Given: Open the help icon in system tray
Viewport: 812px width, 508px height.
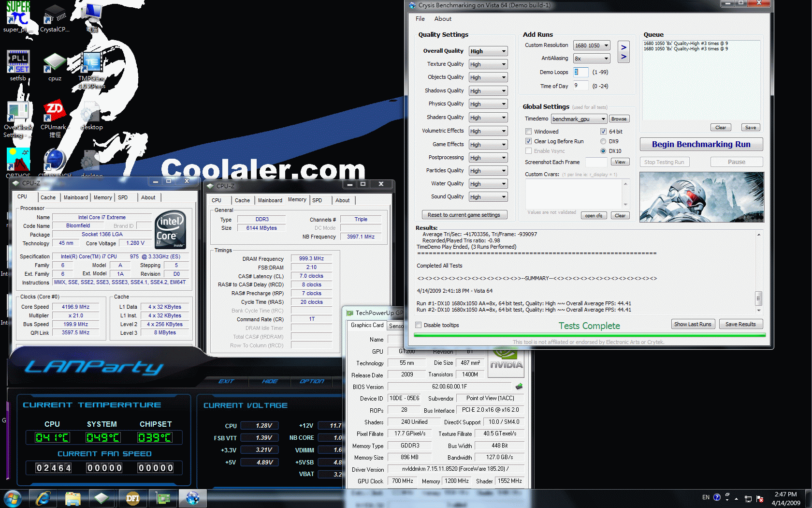Looking at the screenshot, I should 717,497.
